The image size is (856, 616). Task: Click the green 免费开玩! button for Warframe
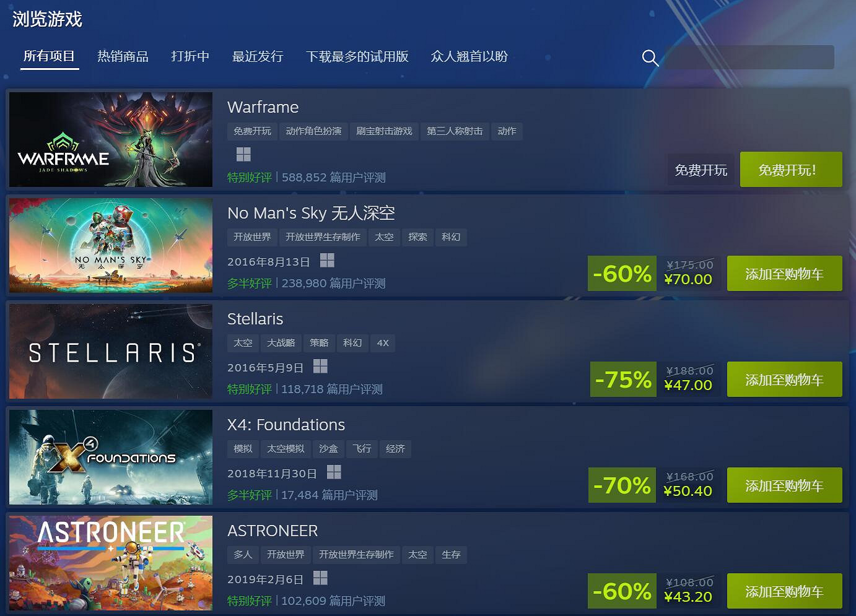[791, 170]
